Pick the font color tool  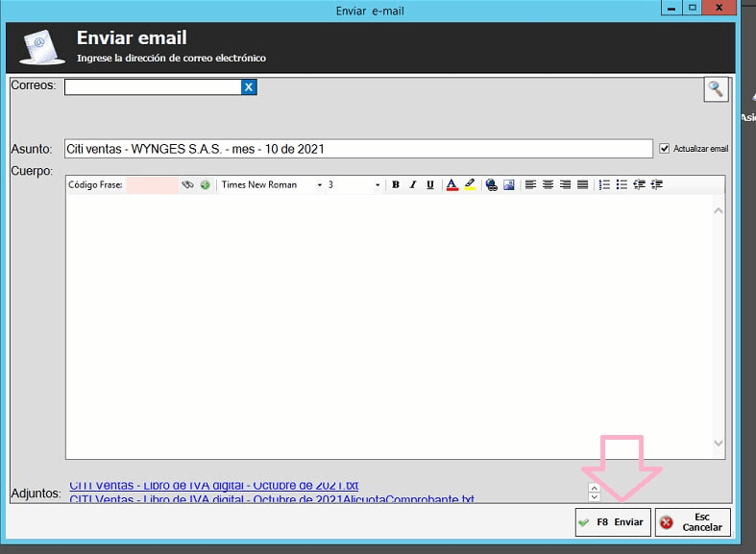coord(452,185)
